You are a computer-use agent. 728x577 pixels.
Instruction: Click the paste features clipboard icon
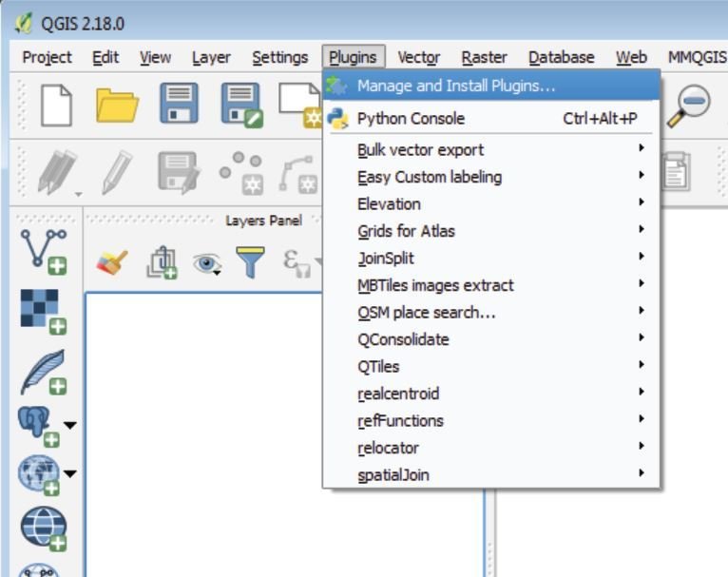click(676, 171)
